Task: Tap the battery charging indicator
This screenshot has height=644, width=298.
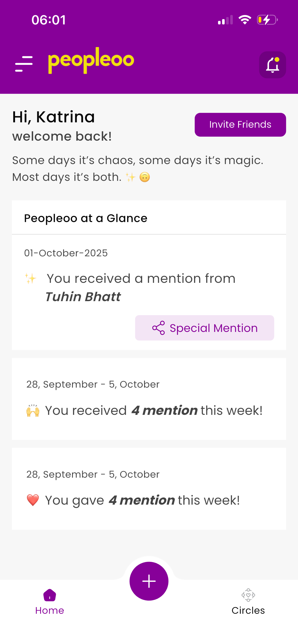Action: coord(267,20)
